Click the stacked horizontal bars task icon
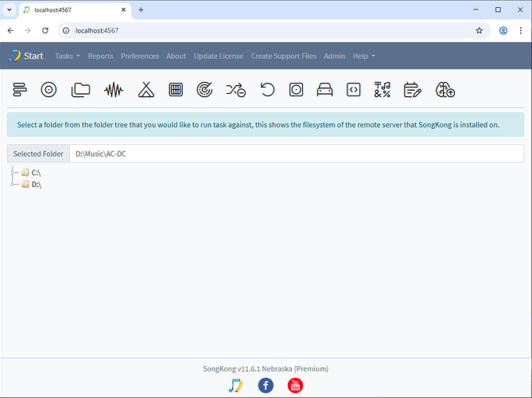The image size is (532, 398). click(x=20, y=90)
